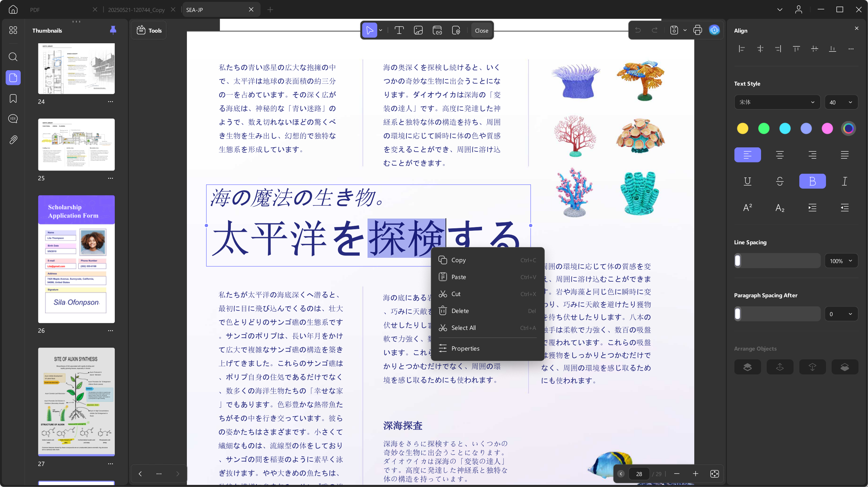Click the superscript formatting icon
Screen dimensions: 868x487
(747, 208)
